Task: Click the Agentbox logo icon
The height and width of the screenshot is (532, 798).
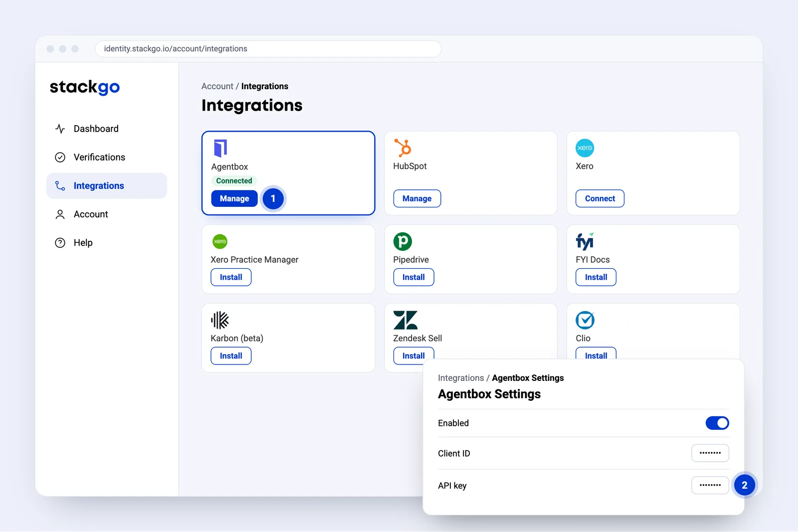Action: (220, 148)
